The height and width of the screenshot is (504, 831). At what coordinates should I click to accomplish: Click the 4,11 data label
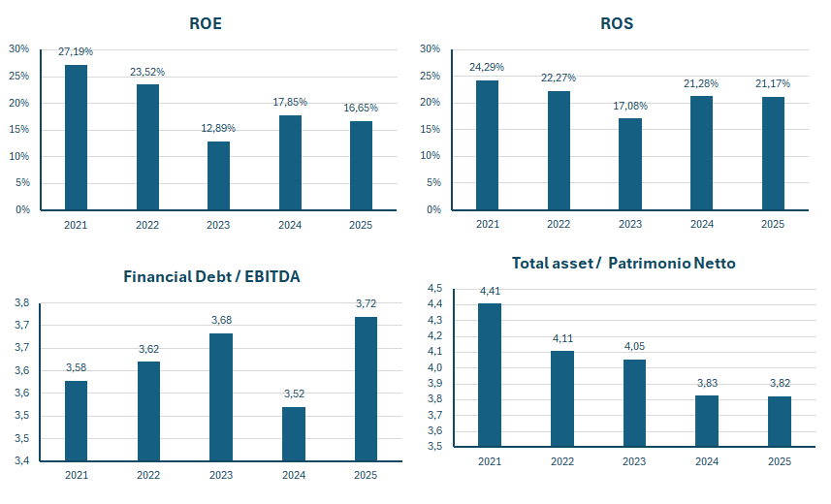pyautogui.click(x=562, y=338)
